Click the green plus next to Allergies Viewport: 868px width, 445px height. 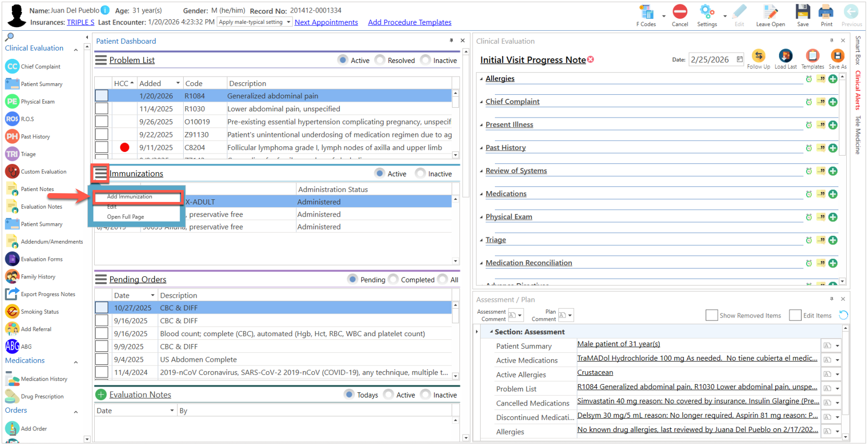coord(833,79)
